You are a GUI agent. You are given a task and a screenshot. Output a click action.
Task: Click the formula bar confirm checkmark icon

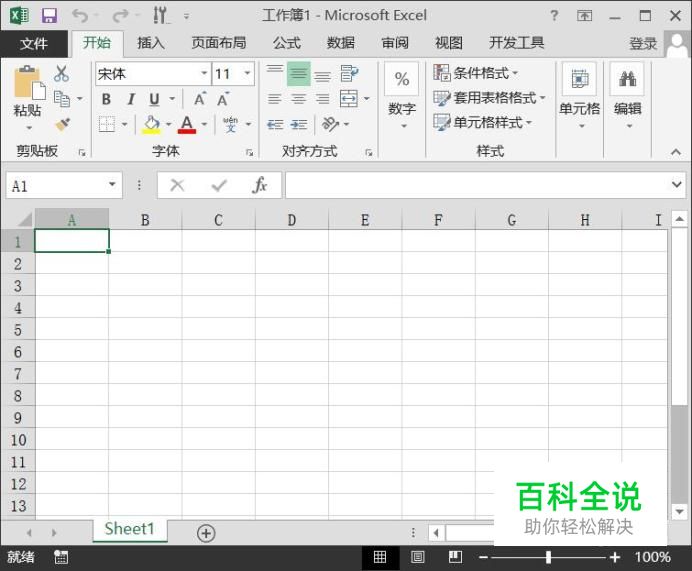tap(219, 185)
